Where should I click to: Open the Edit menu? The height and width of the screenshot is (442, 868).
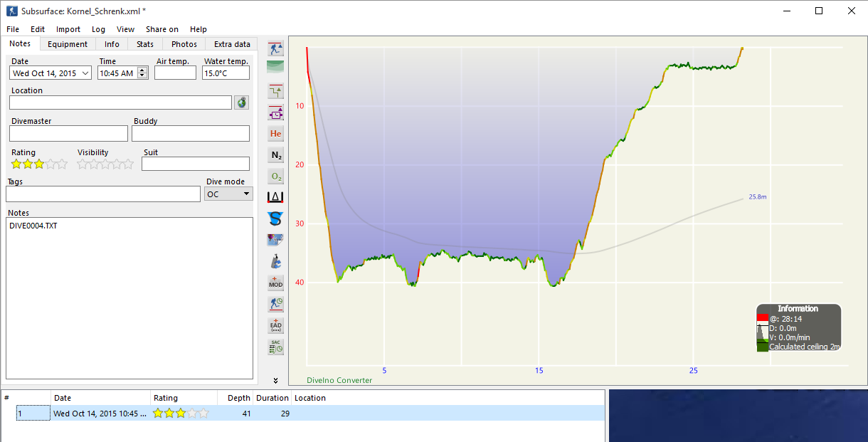[x=38, y=29]
